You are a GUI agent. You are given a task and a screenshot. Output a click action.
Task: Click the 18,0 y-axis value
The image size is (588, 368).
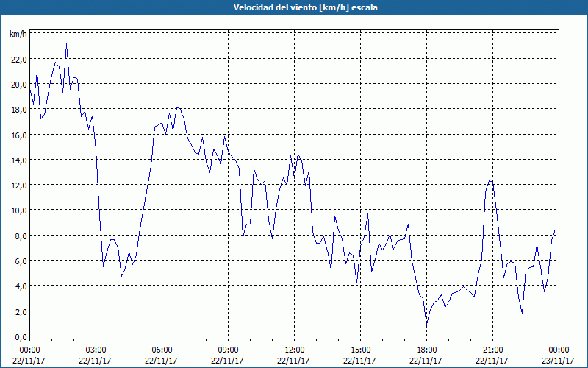click(x=19, y=110)
